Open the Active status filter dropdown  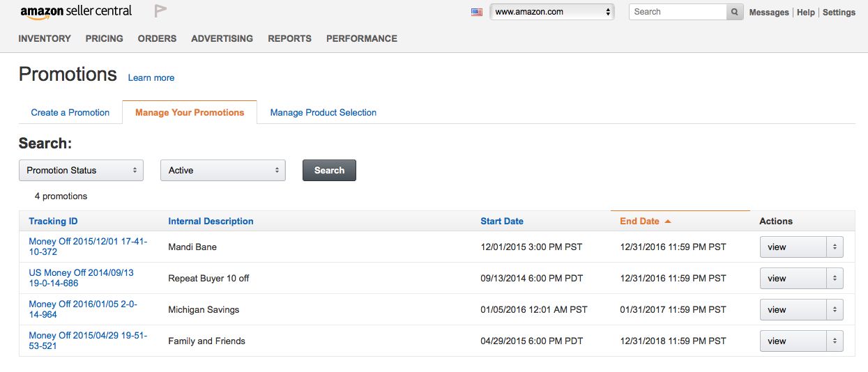(x=223, y=171)
